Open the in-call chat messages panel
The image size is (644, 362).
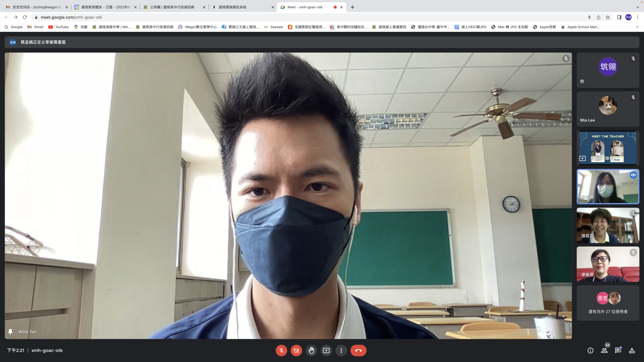pos(618,350)
